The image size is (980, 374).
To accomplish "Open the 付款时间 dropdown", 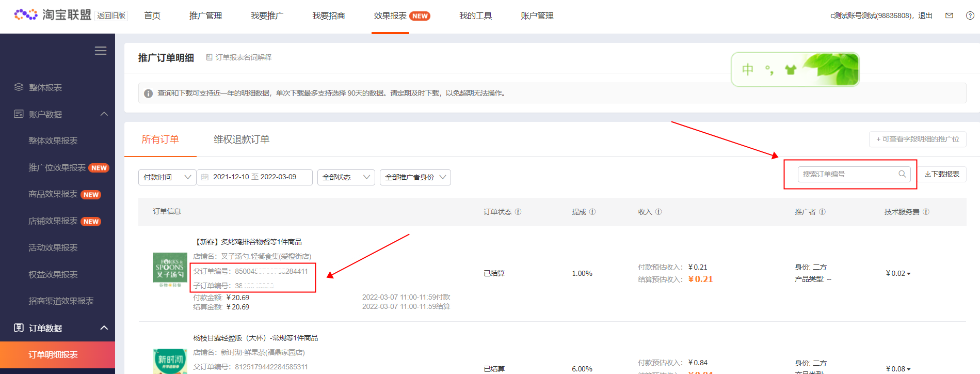I will [167, 177].
